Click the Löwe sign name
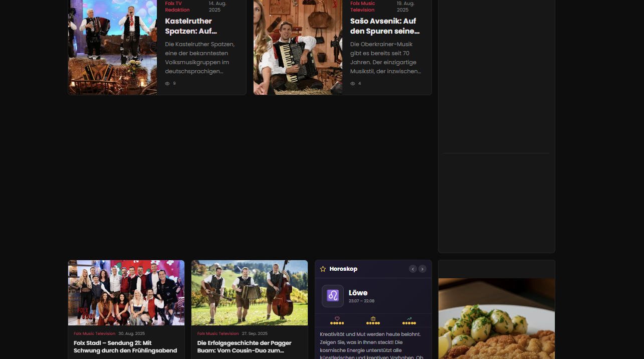The image size is (644, 359). (358, 293)
